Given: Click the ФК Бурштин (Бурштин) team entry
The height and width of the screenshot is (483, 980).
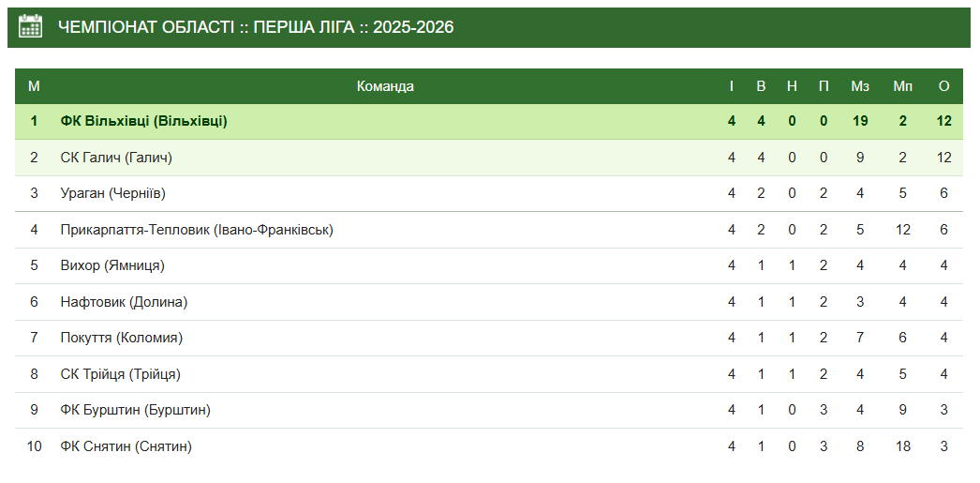Looking at the screenshot, I should [135, 410].
